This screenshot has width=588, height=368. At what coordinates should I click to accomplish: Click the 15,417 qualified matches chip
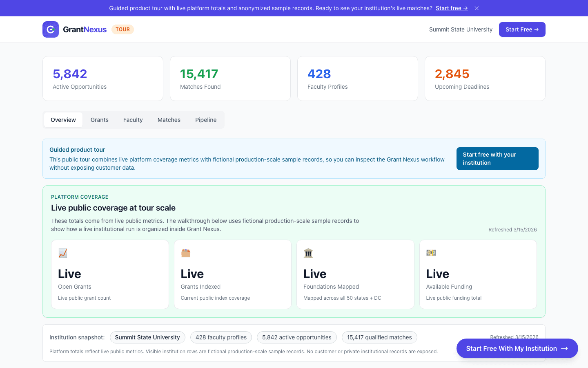[379, 337]
